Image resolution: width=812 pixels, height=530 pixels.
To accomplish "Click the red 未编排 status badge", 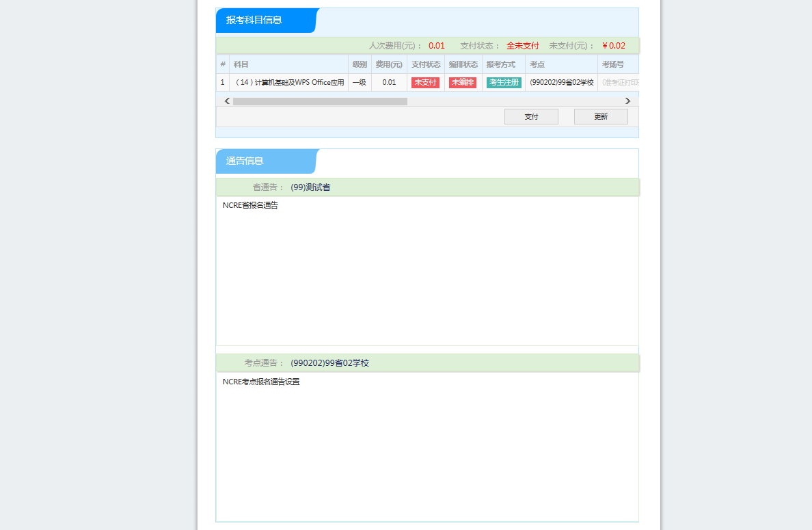I will click(463, 83).
